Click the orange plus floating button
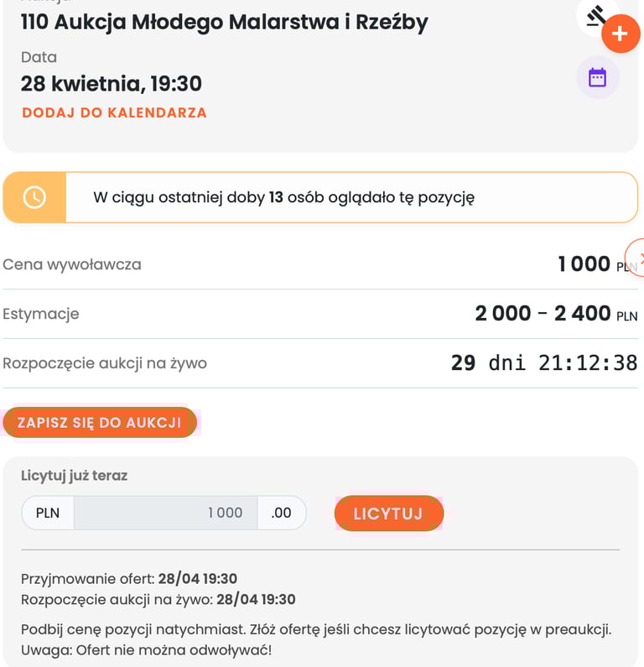Viewport: 644px width, 667px height. point(621,34)
